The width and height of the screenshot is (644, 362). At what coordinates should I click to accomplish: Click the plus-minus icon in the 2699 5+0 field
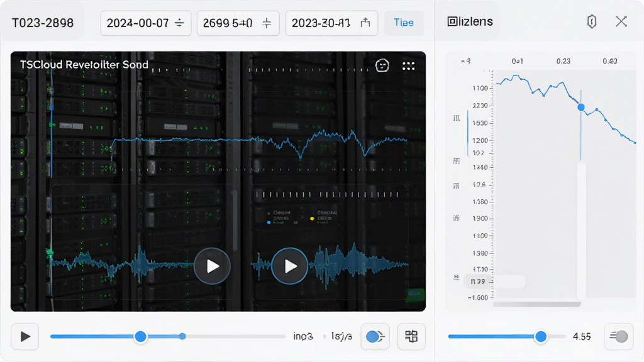pos(267,23)
